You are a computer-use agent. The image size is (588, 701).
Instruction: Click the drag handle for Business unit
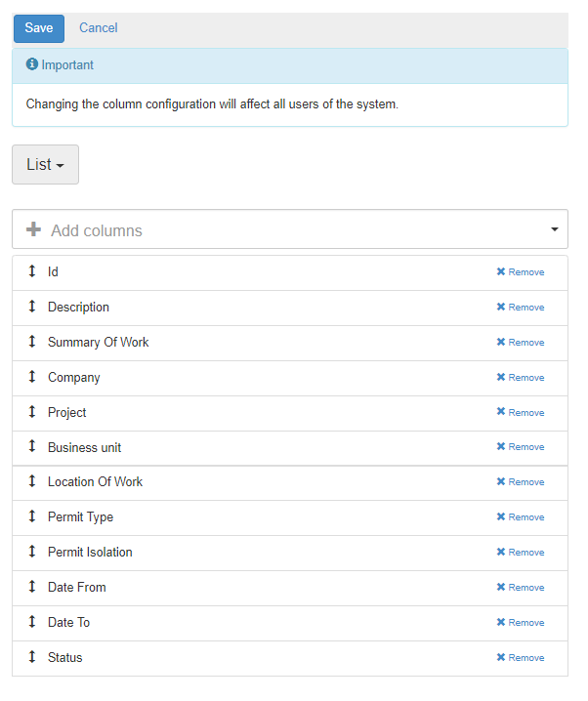click(x=32, y=447)
